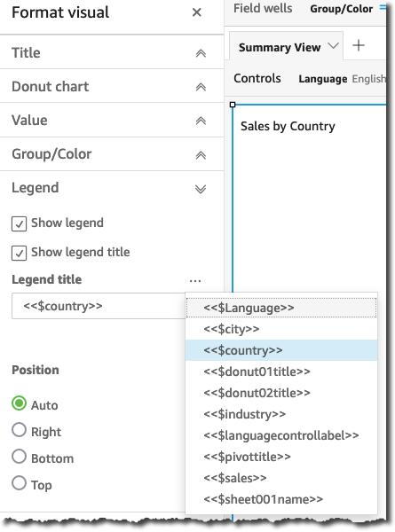Expand the Value section chevron
395x532 pixels.
pyautogui.click(x=201, y=121)
